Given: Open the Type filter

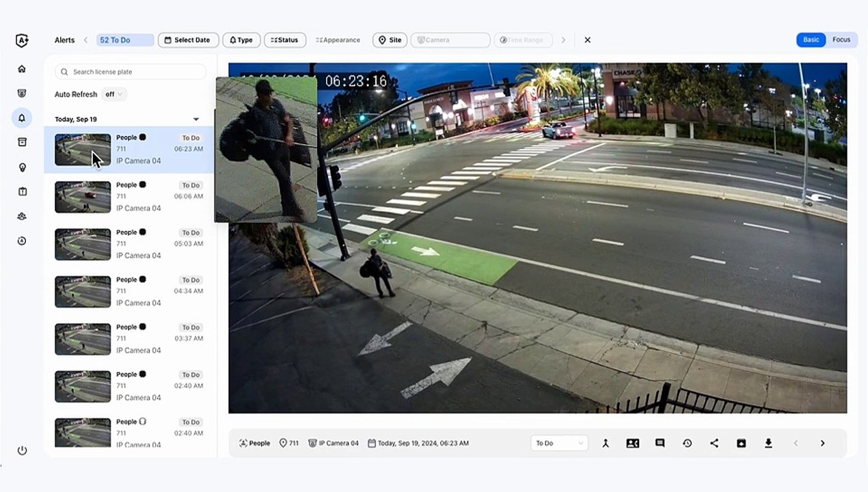Looking at the screenshot, I should 241,40.
